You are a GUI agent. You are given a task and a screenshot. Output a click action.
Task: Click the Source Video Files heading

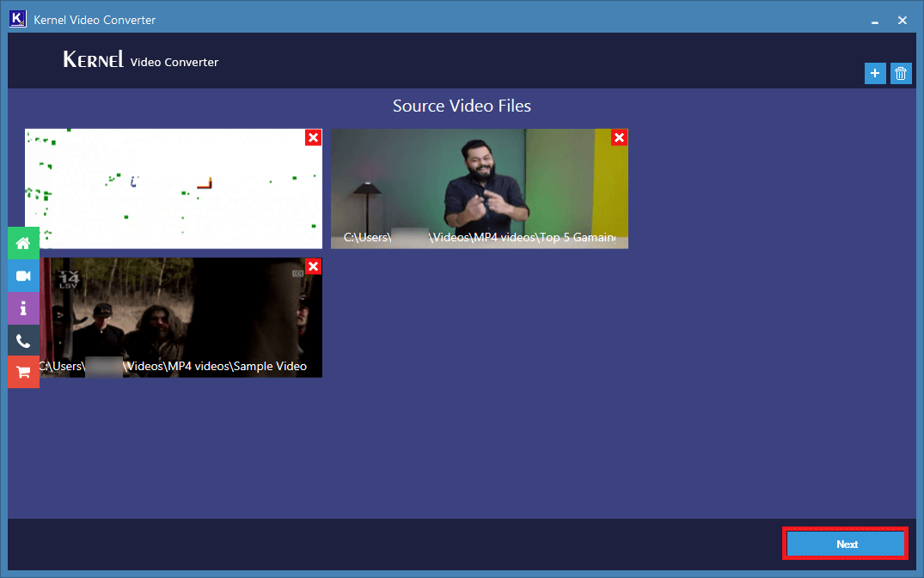(462, 106)
